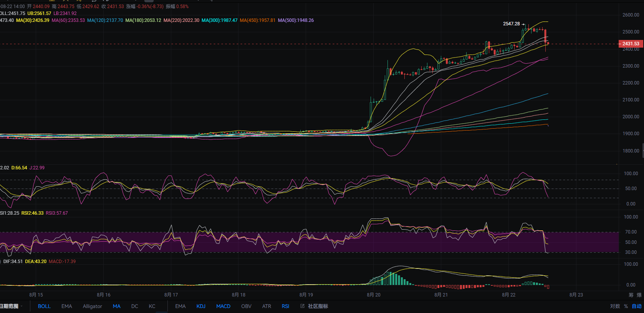644x313 pixels.
Task: Toggle the KDJ sub-chart indicator
Action: (x=201, y=306)
